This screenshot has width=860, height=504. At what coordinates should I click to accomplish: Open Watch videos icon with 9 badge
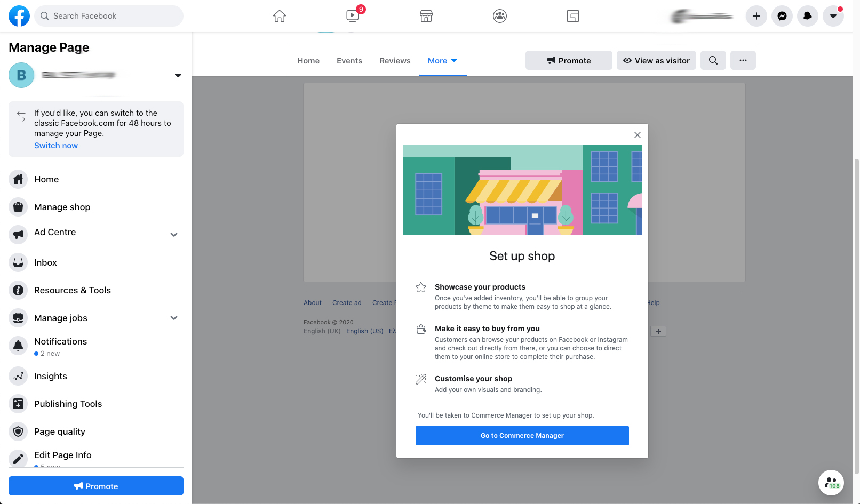353,15
